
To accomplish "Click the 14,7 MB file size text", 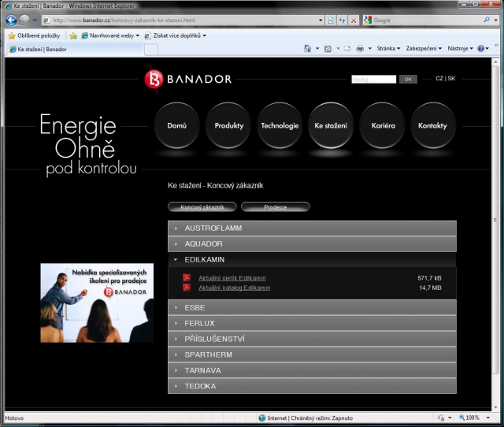I will [x=430, y=288].
